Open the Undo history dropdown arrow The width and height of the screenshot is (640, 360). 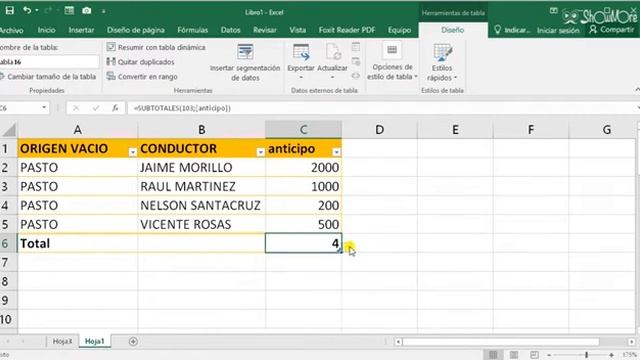point(37,11)
